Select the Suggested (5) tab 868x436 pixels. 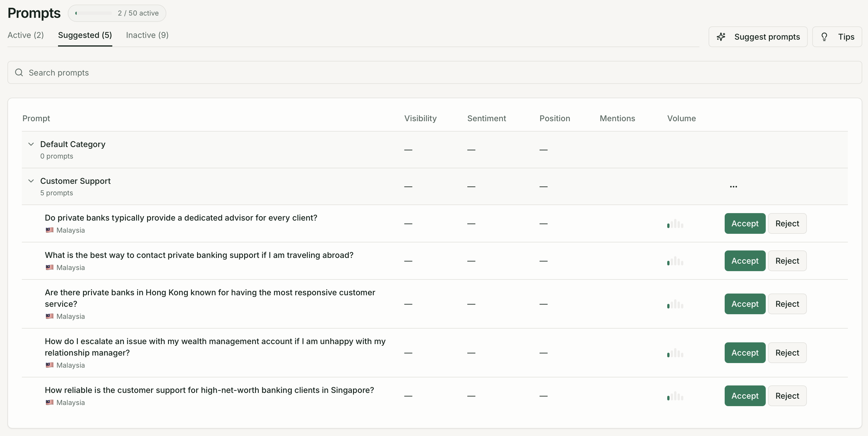coord(85,35)
